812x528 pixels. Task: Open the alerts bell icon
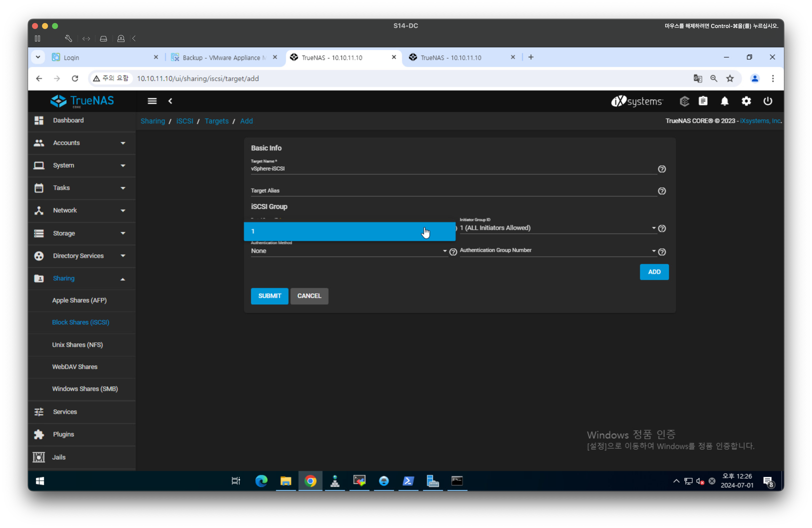724,101
